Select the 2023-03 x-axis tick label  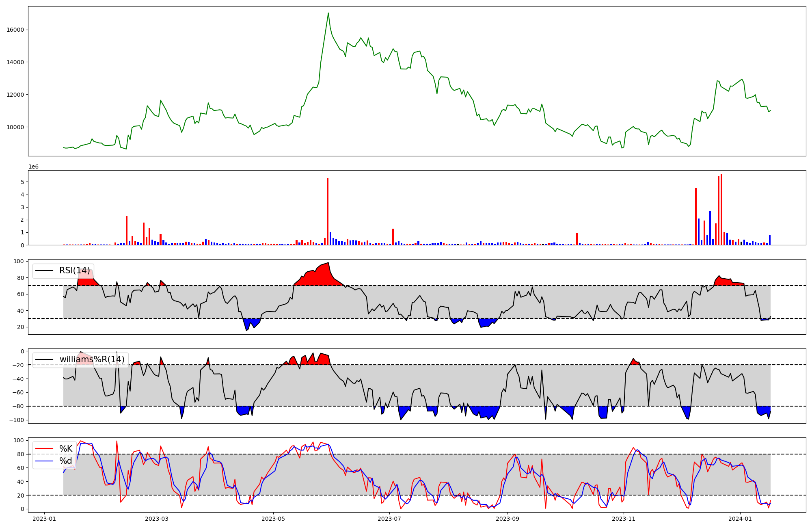[x=156, y=519]
